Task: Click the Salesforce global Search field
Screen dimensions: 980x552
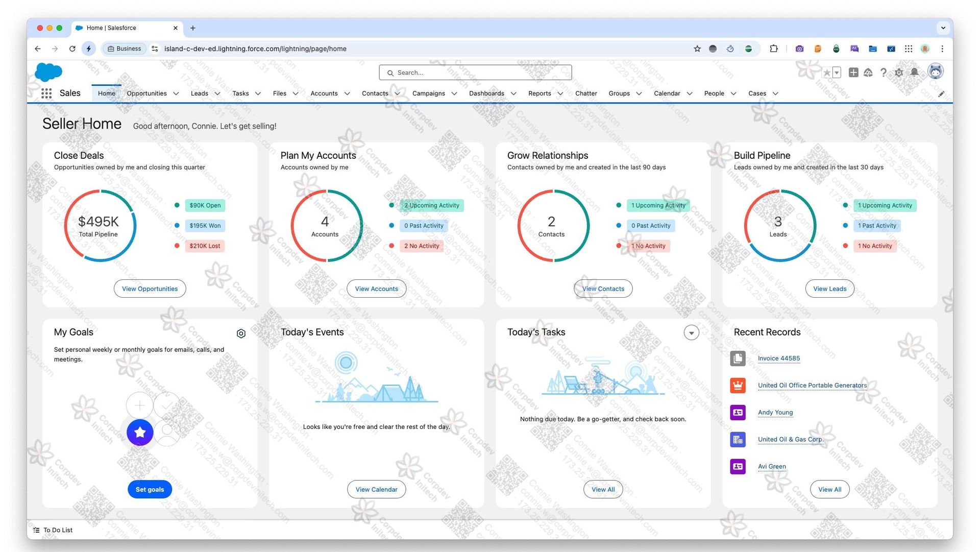Action: (475, 73)
